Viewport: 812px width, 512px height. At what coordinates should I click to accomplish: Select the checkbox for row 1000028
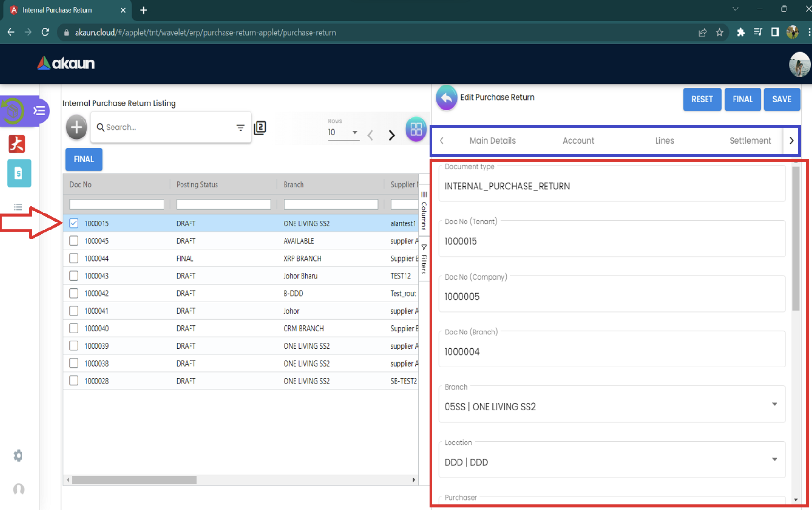click(x=74, y=381)
